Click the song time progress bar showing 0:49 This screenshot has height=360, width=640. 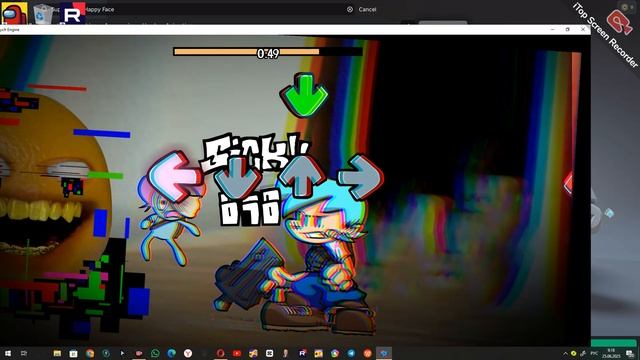pos(268,52)
